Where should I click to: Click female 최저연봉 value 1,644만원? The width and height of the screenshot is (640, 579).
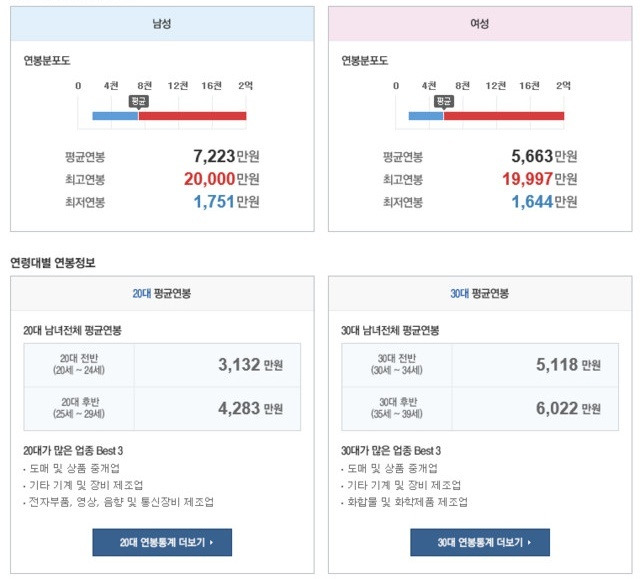click(544, 202)
